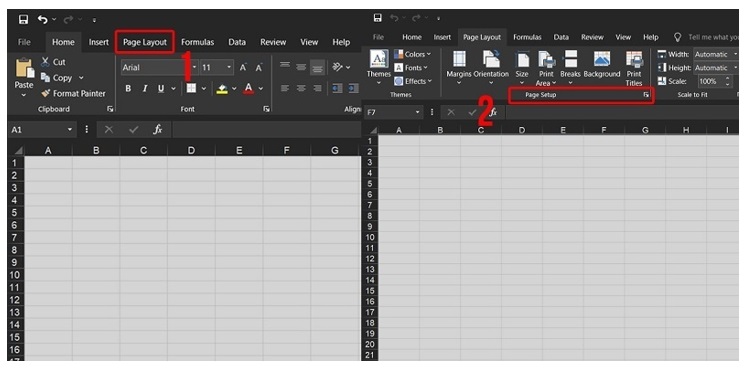Click Breaks button

tap(570, 68)
